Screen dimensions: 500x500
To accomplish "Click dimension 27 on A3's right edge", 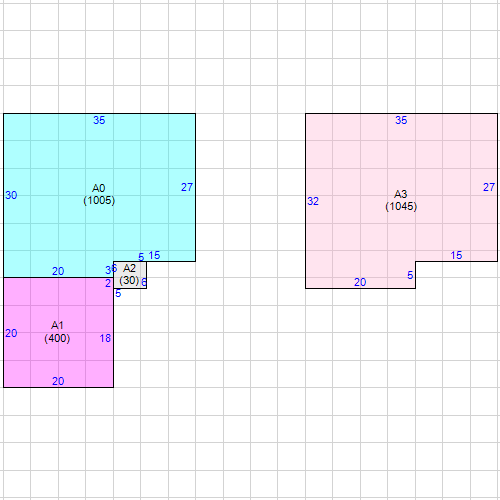I will pyautogui.click(x=489, y=187).
